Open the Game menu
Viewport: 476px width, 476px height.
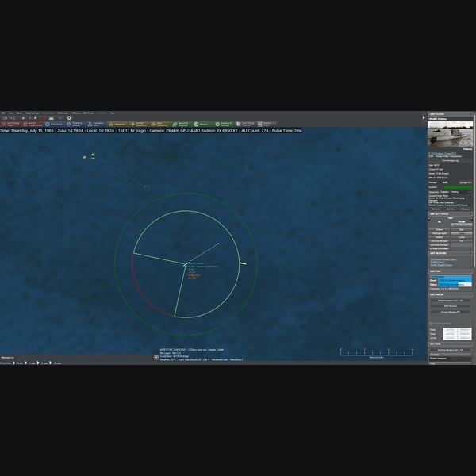click(19, 113)
